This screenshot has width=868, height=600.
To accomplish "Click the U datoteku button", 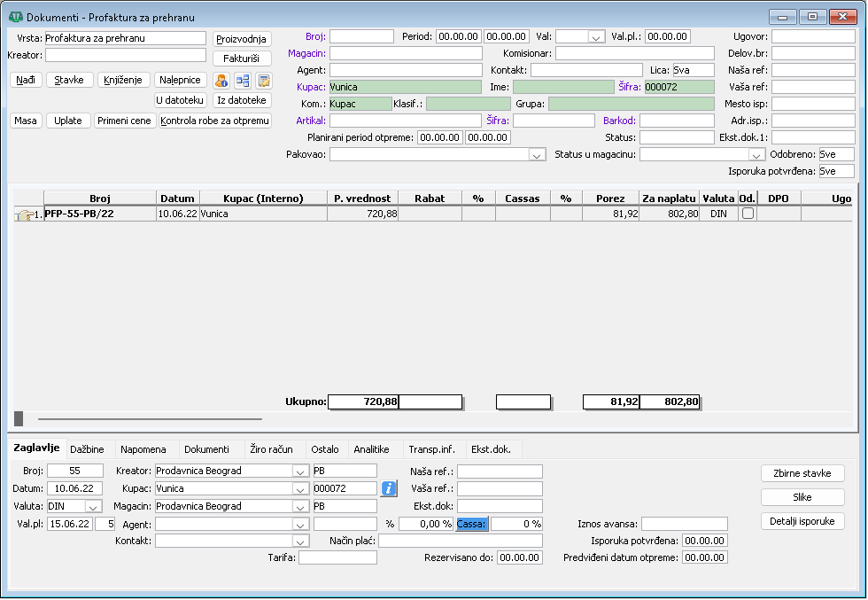I will pyautogui.click(x=181, y=100).
